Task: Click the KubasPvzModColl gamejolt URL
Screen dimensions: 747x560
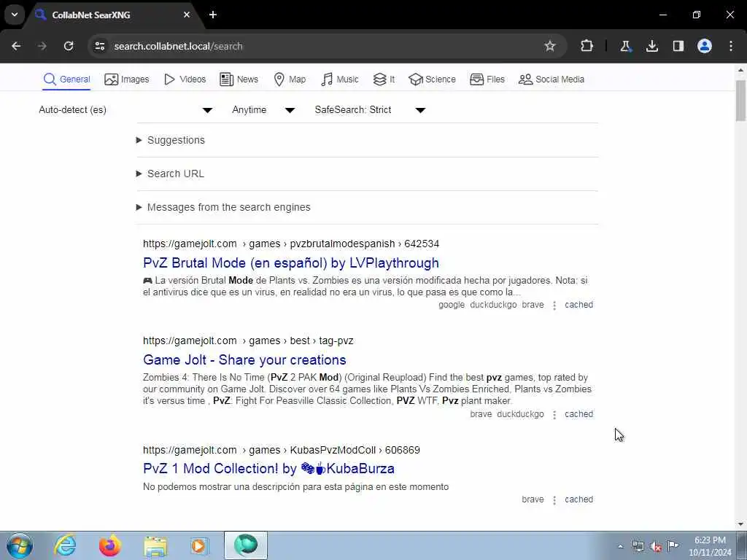Action: [x=282, y=450]
